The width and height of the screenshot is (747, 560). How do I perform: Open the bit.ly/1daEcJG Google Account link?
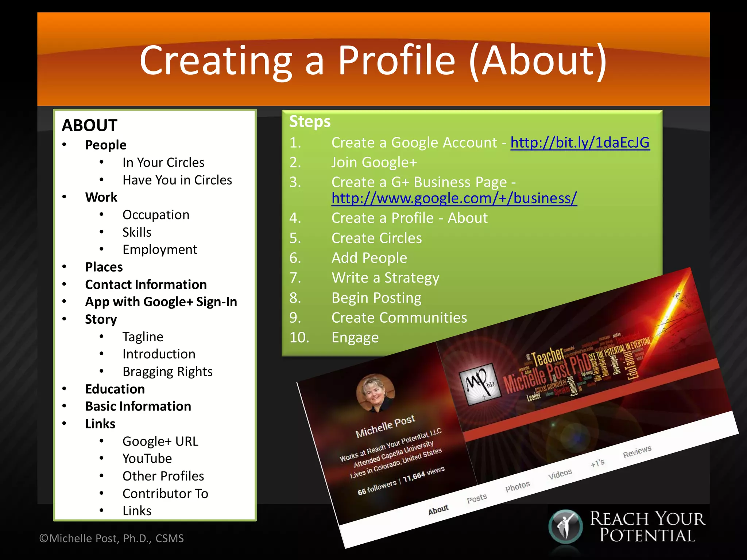580,143
